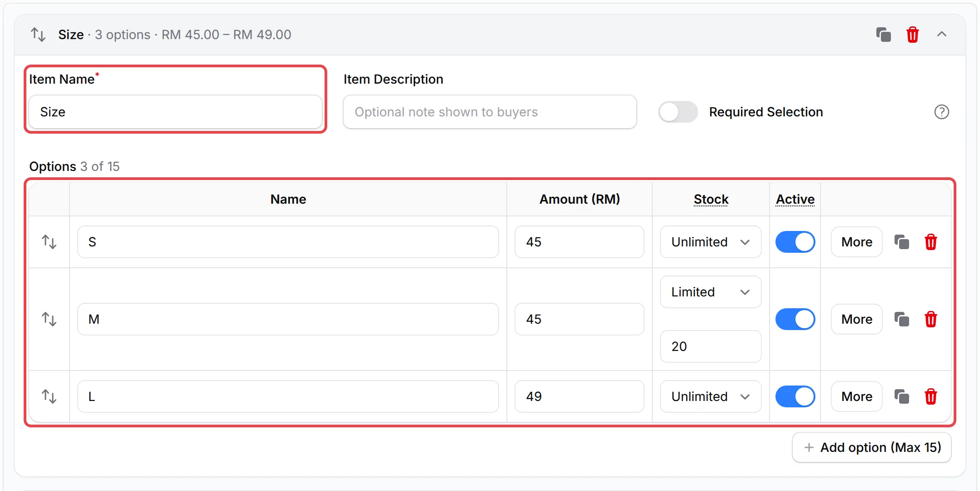Click reorder arrows for option S
980x491 pixels.
click(x=49, y=242)
